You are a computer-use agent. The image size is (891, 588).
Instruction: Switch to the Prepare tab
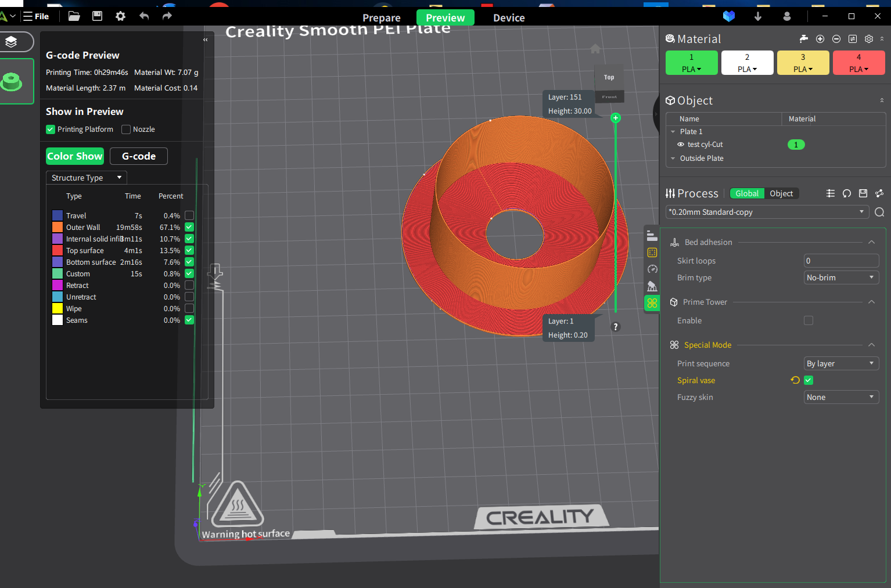tap(382, 18)
